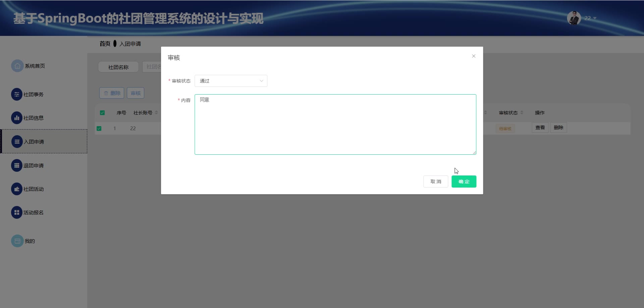
Task: Click the 入团申请 sidebar icon
Action: (x=17, y=142)
